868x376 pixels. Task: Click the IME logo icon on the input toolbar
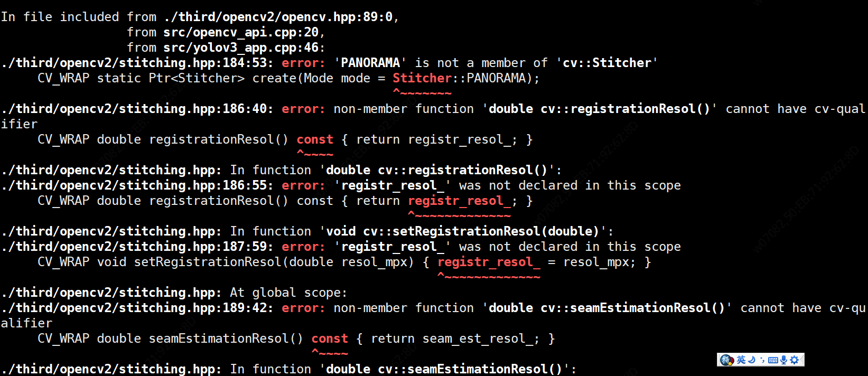727,360
